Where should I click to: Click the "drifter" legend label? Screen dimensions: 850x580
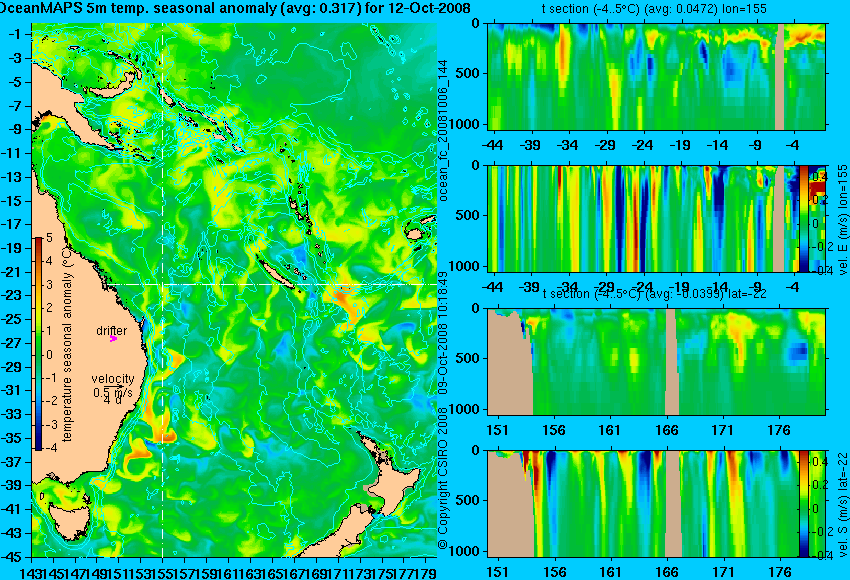112,330
